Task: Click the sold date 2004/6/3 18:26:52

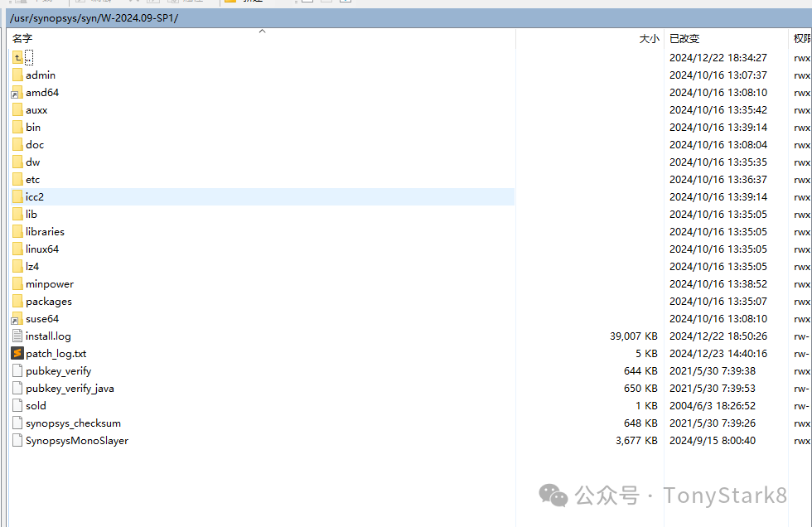Action: 713,406
